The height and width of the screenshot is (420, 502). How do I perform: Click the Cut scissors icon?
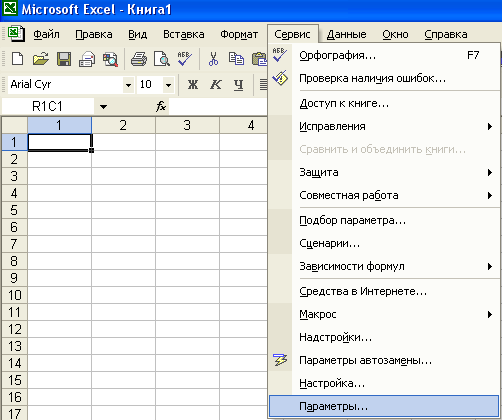(213, 59)
